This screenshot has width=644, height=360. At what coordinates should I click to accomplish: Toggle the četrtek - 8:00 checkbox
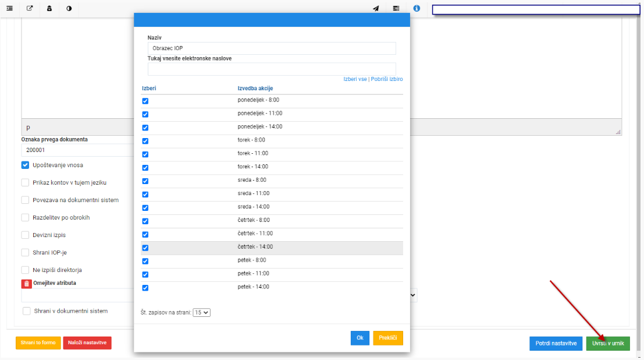145,221
